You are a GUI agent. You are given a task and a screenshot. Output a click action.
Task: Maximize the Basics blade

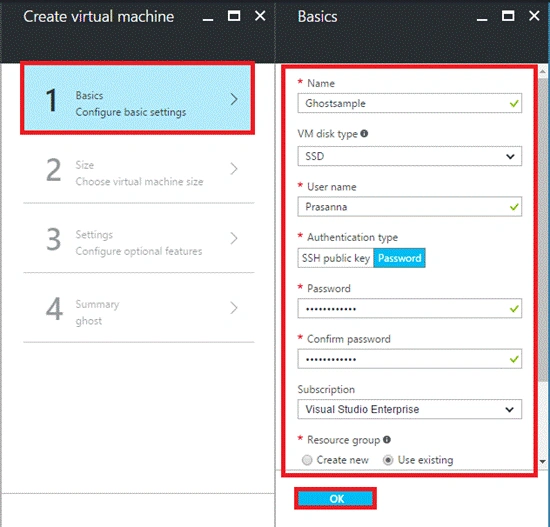click(508, 16)
